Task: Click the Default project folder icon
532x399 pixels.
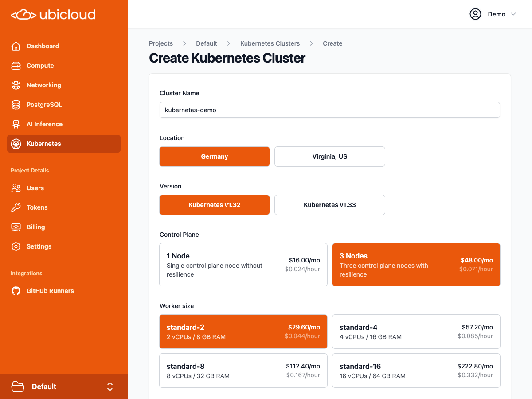Action: (x=18, y=387)
